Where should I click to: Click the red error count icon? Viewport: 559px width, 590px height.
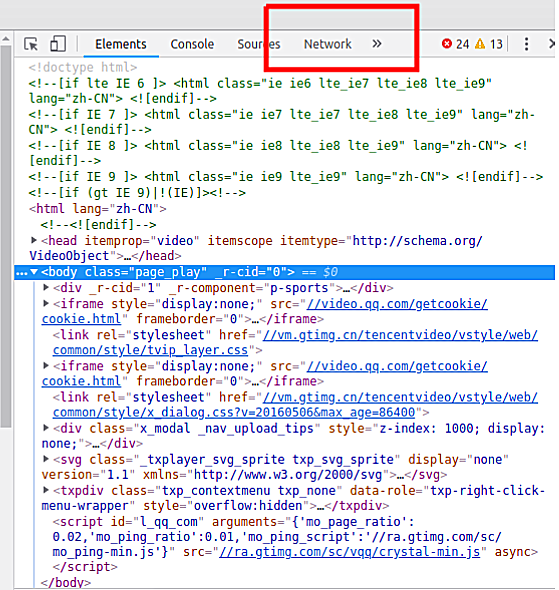(x=447, y=44)
